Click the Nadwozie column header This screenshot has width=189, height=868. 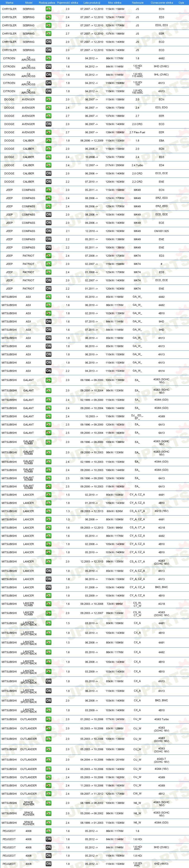coord(138,2)
